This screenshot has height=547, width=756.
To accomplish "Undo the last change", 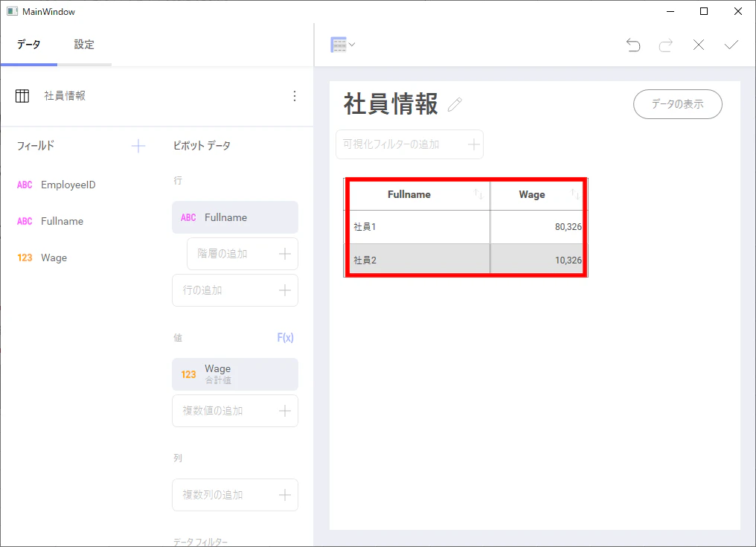I will (x=633, y=45).
